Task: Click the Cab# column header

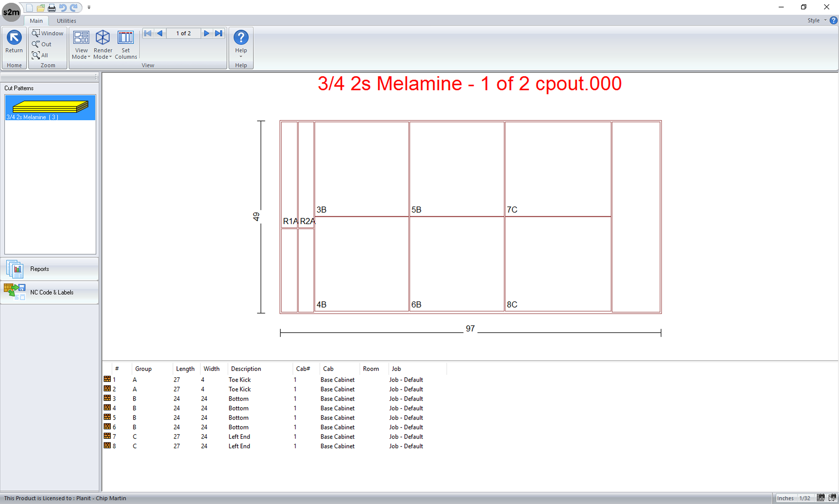Action: 306,369
